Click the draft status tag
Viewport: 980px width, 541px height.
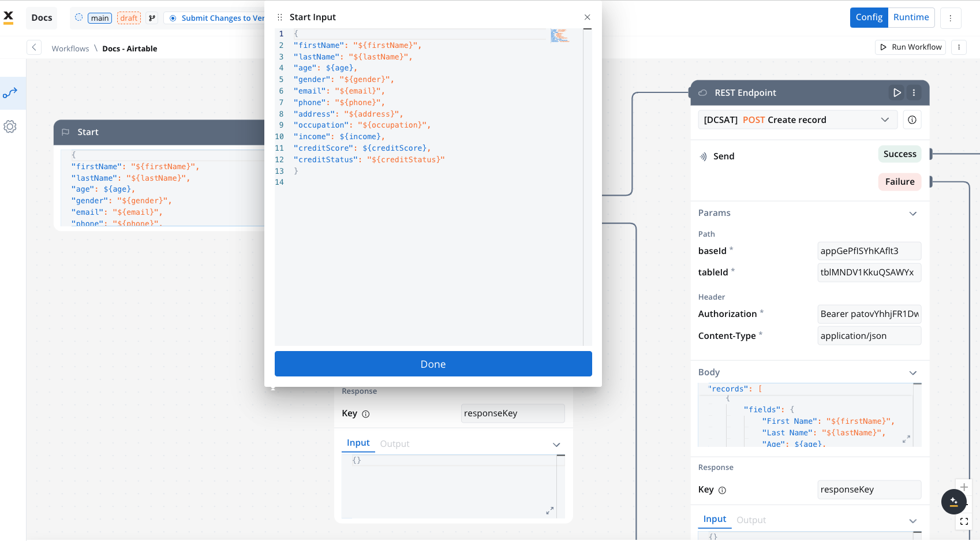129,18
